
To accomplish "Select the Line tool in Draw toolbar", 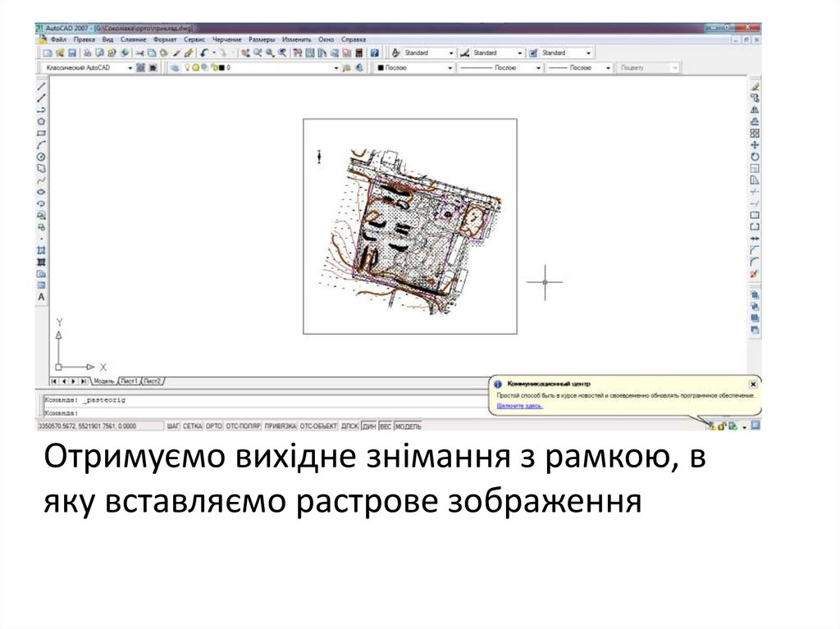I will point(41,86).
